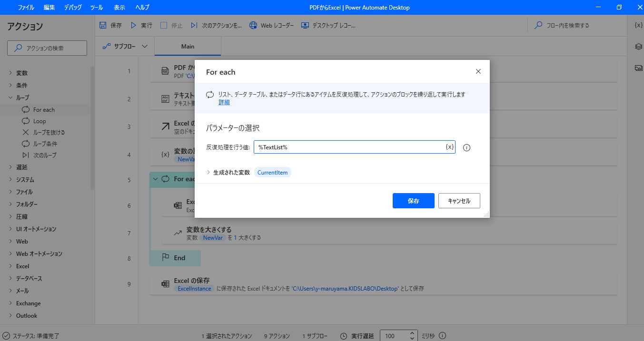Collapse the For each block in flow
This screenshot has width=644, height=341.
(x=155, y=179)
